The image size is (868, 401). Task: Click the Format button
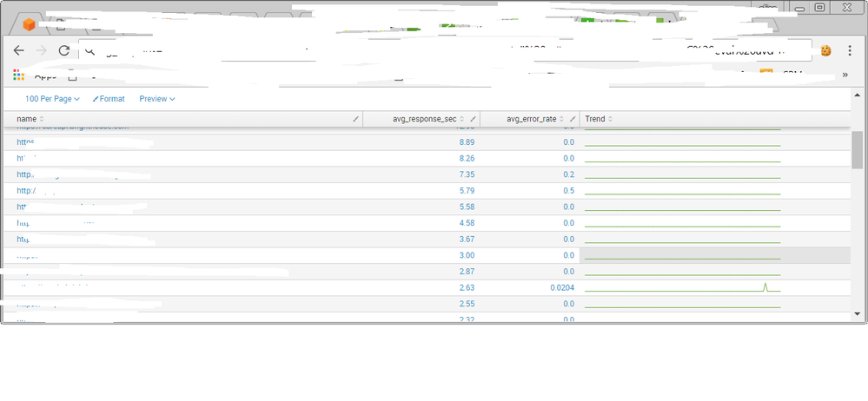(109, 99)
